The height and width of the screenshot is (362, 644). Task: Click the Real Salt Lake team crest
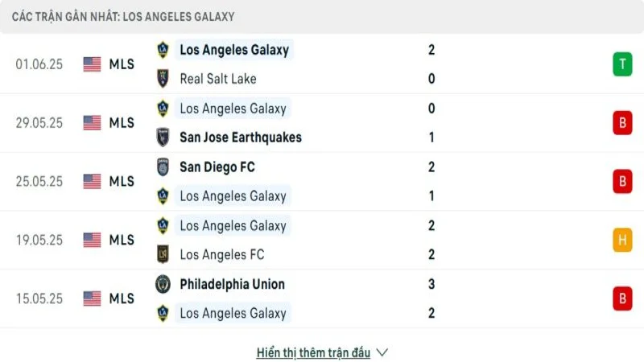pyautogui.click(x=163, y=79)
